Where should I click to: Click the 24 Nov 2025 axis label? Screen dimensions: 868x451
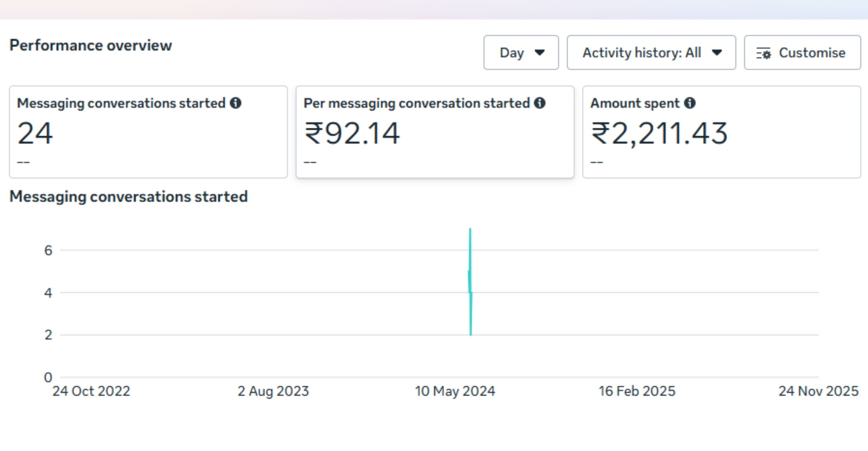click(818, 391)
